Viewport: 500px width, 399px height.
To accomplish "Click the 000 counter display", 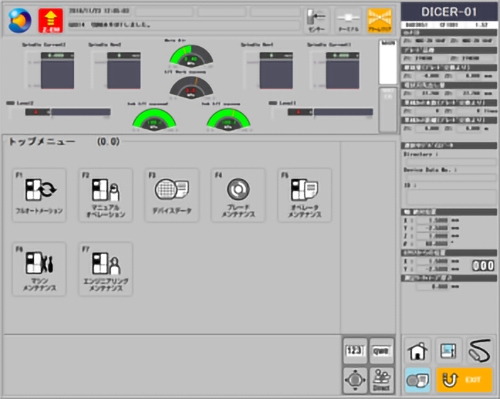I will pos(483,266).
